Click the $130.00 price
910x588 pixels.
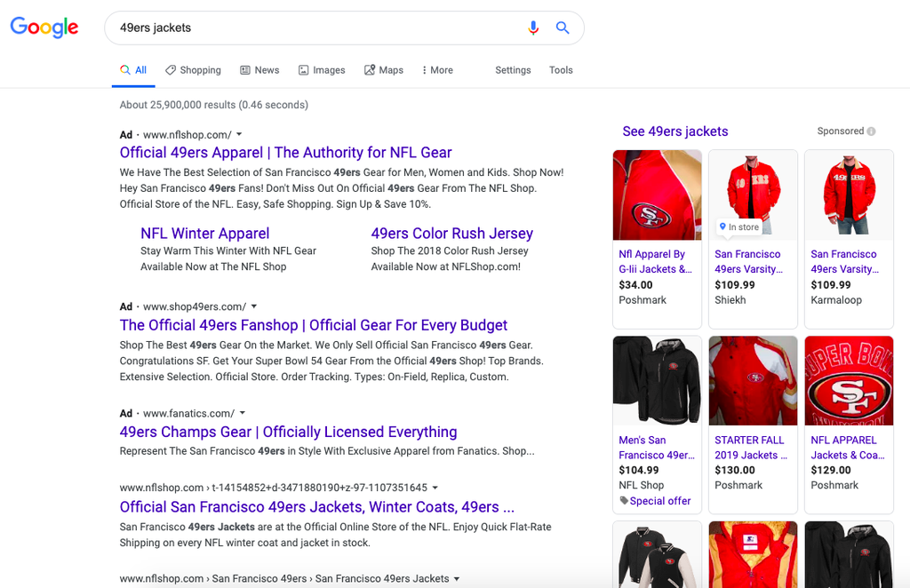click(x=735, y=470)
